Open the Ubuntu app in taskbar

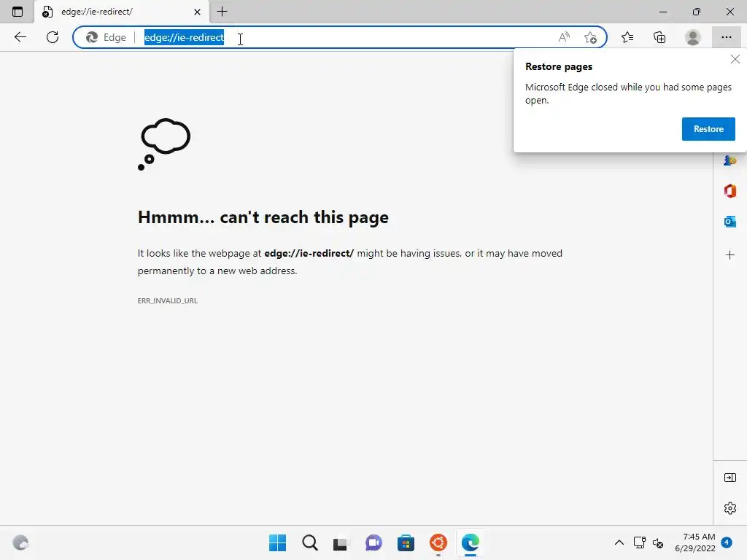coord(438,542)
